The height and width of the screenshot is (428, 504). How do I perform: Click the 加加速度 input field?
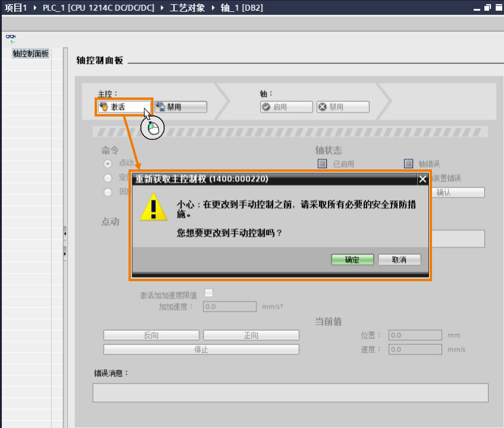(230, 307)
